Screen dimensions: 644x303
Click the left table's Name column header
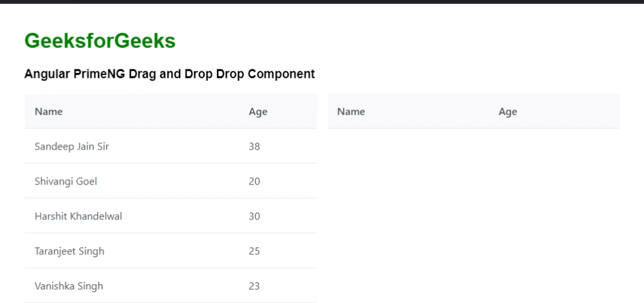[x=49, y=111]
